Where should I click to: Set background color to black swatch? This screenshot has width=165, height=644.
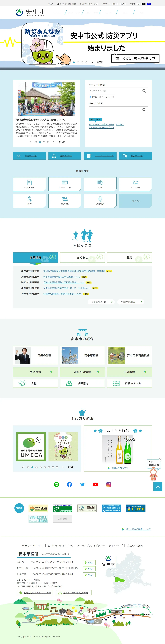[143, 4]
